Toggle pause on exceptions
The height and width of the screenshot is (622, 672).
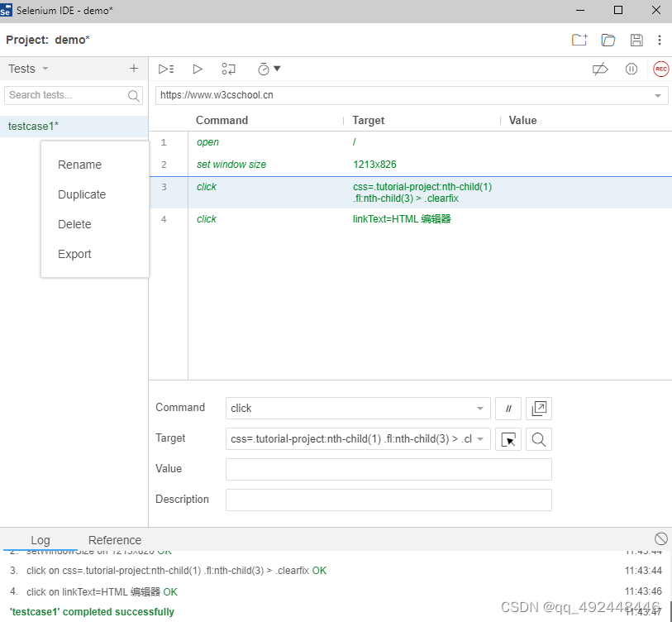[631, 69]
